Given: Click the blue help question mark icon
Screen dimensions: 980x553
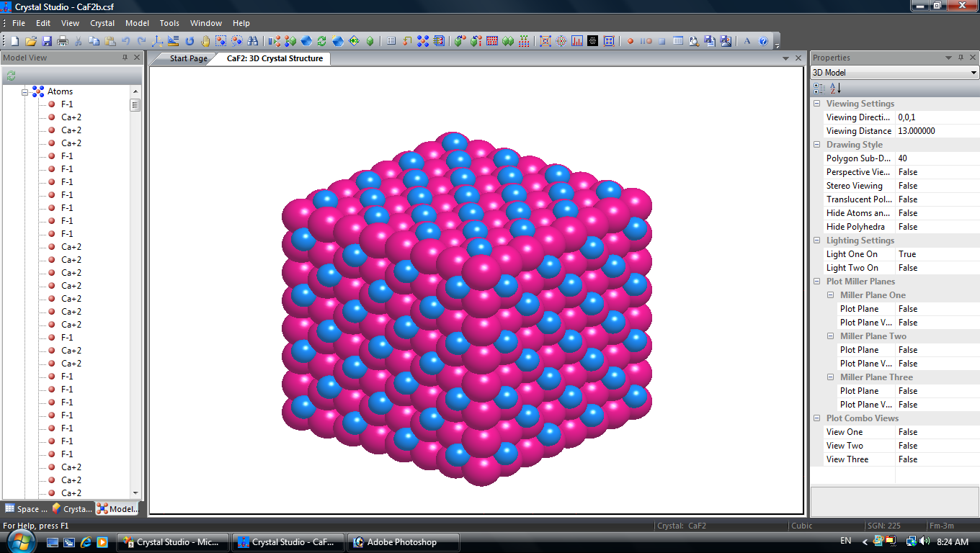Looking at the screenshot, I should (x=763, y=41).
